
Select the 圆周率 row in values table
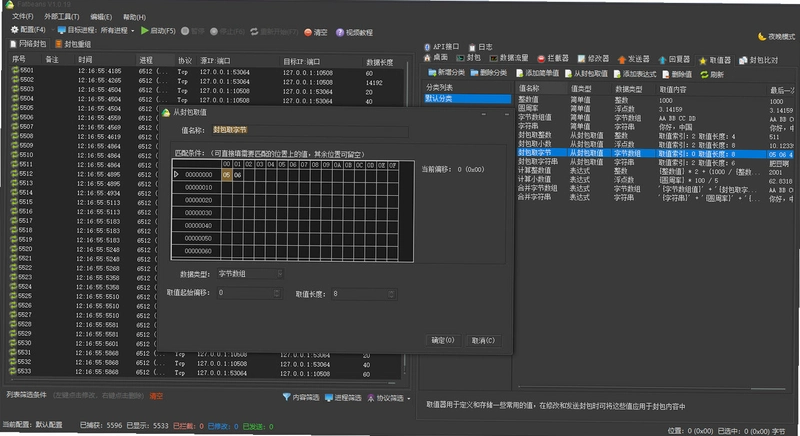coord(656,109)
